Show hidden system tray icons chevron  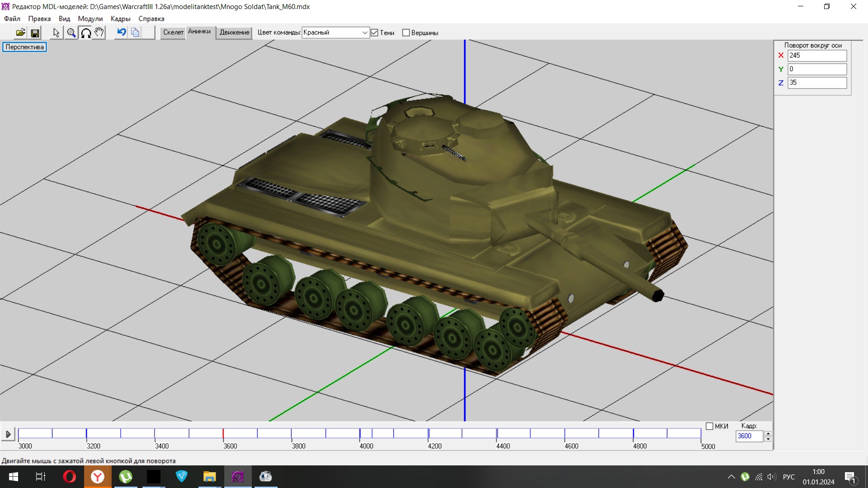point(731,477)
